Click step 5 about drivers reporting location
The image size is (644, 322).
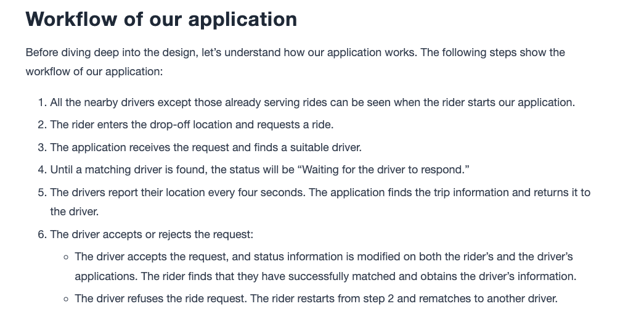click(320, 202)
